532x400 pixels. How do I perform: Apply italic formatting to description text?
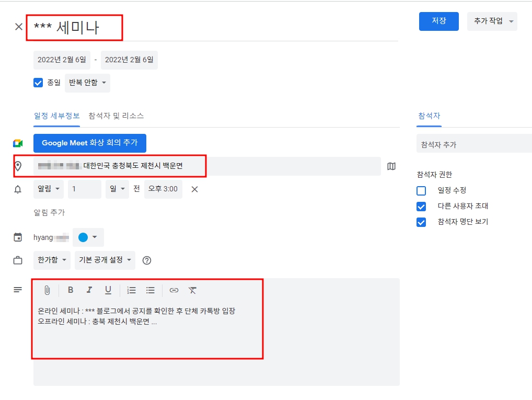click(89, 290)
